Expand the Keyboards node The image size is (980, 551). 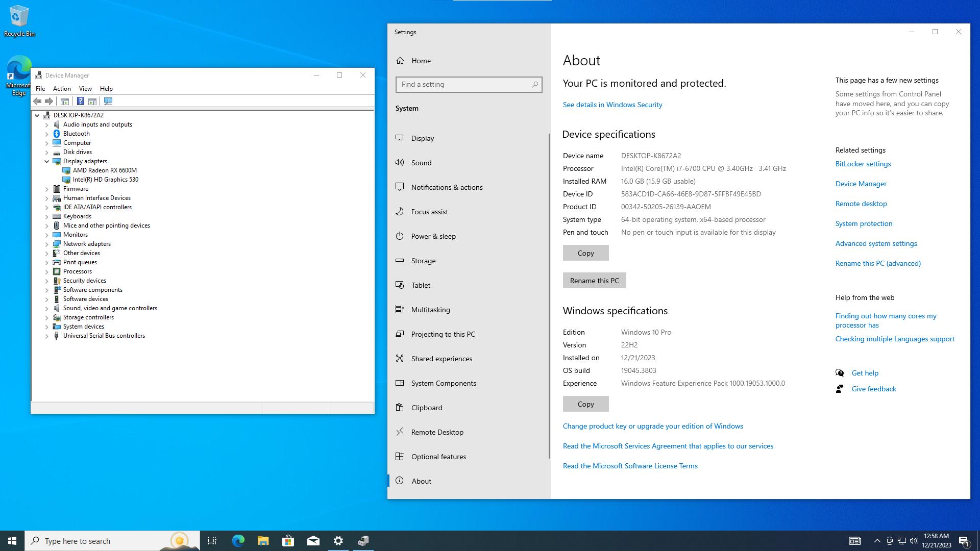click(x=47, y=216)
